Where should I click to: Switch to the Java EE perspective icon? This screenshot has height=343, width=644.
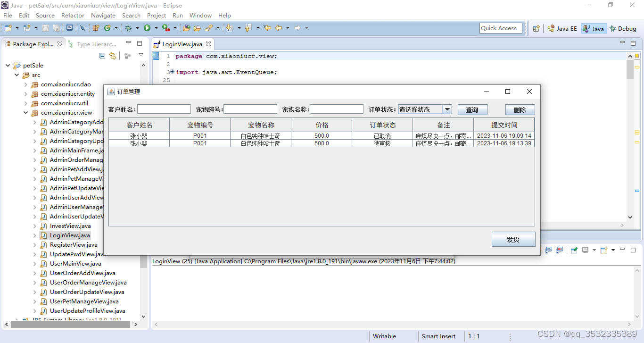562,28
